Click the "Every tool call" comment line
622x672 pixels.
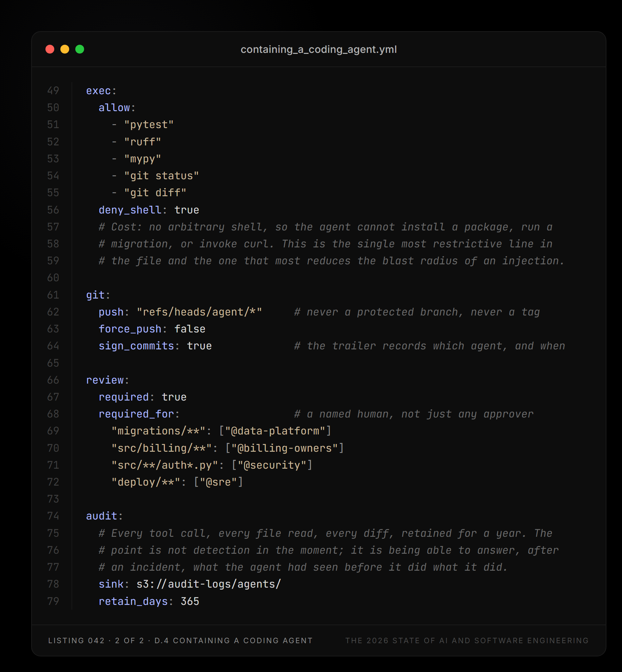pyautogui.click(x=326, y=533)
